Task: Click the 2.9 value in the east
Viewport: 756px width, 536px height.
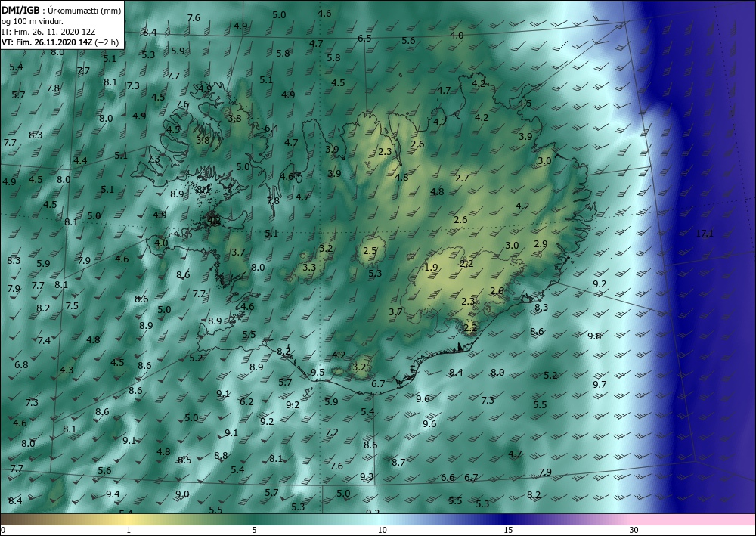Action: pos(541,244)
